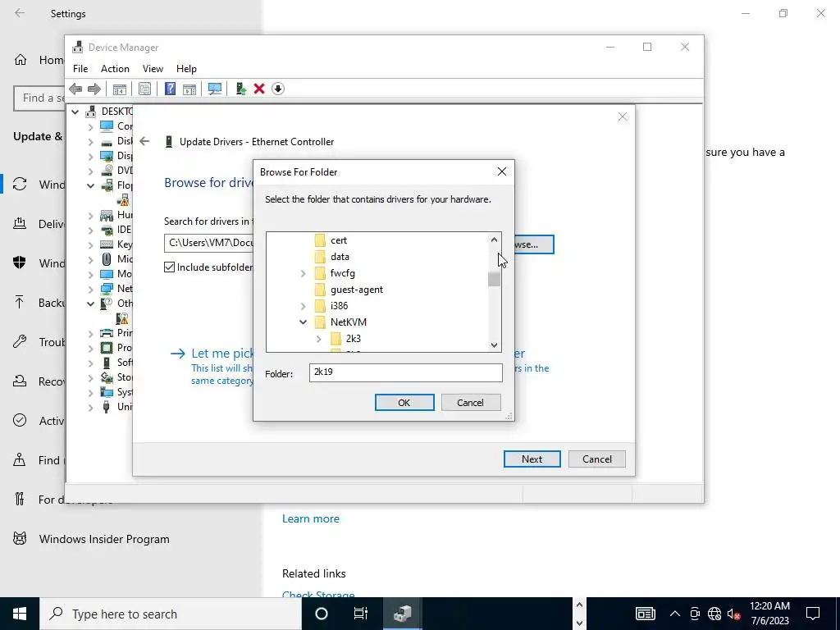Click the Folder name input field

click(x=405, y=372)
